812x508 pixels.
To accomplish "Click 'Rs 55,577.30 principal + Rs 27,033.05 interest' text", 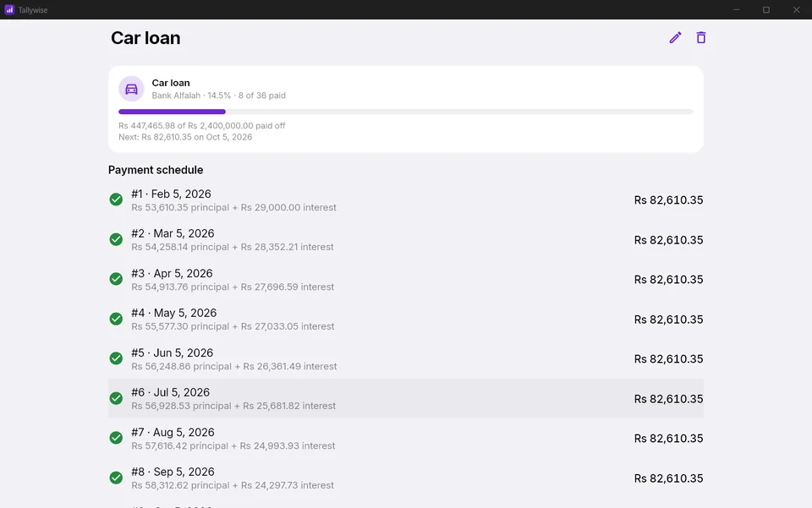I will (233, 326).
